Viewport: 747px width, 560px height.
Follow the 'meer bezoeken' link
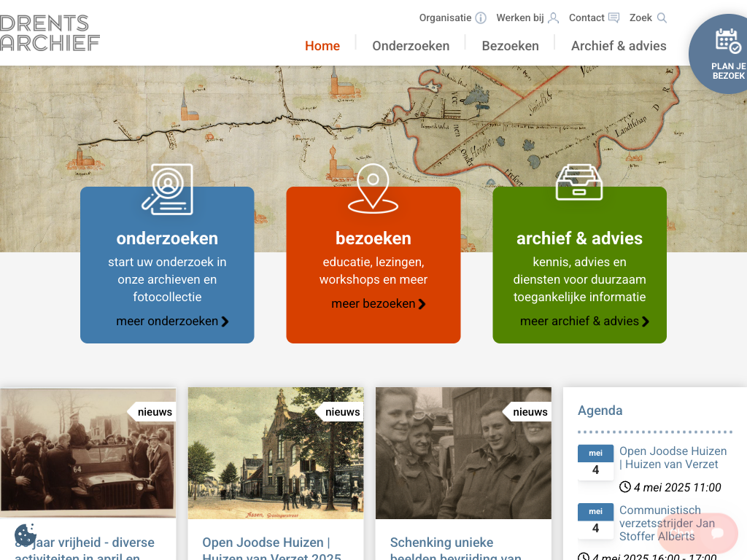pyautogui.click(x=378, y=303)
